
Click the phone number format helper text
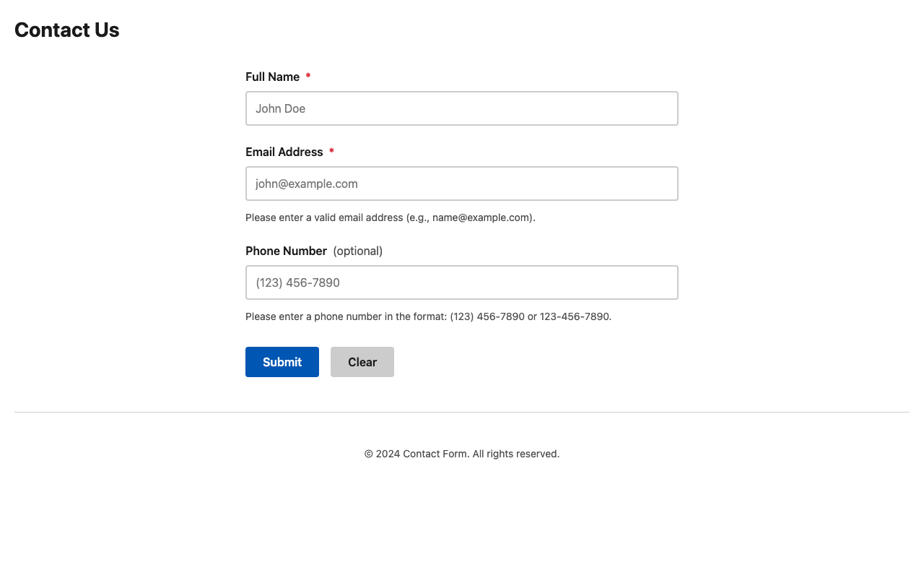click(429, 316)
